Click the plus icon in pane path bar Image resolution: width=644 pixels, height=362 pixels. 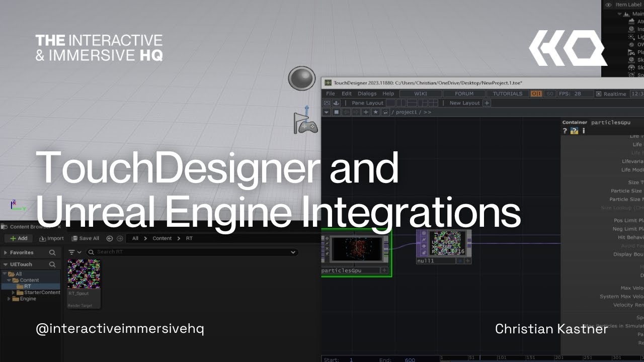[366, 112]
